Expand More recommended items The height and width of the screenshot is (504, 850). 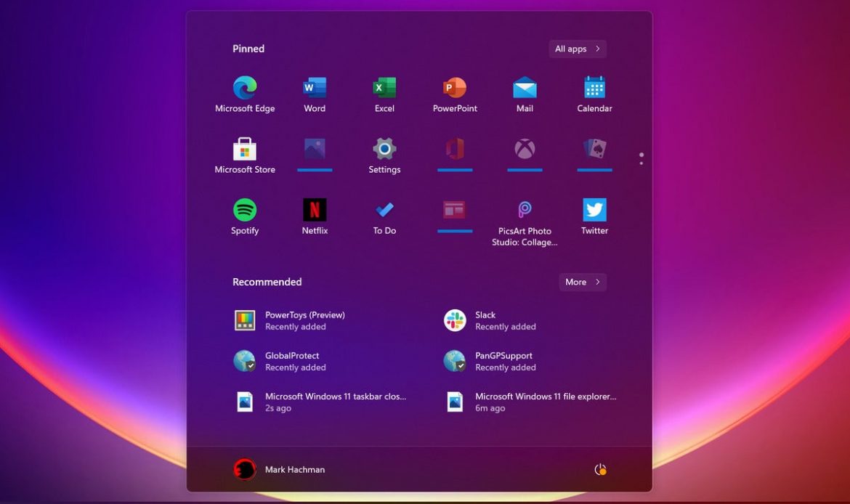(x=583, y=282)
